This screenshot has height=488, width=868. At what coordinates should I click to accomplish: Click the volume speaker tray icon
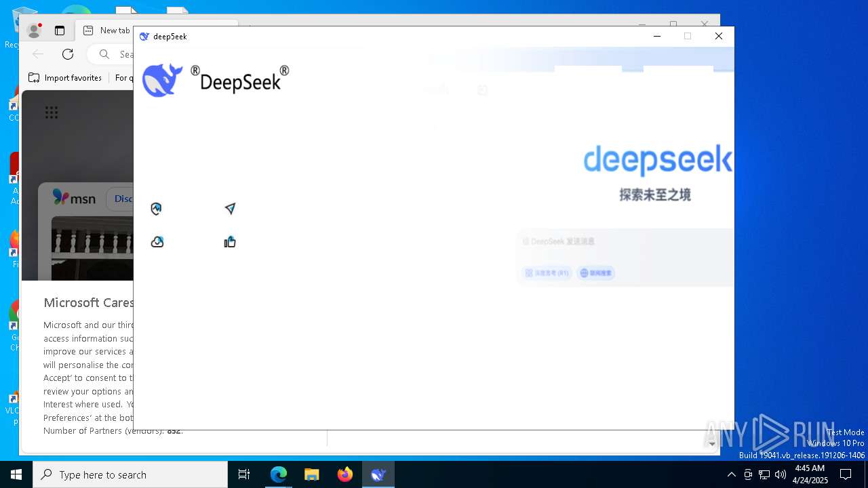pyautogui.click(x=781, y=474)
